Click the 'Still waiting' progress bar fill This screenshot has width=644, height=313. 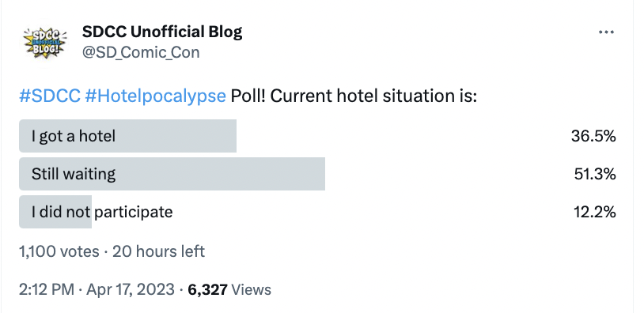point(172,174)
